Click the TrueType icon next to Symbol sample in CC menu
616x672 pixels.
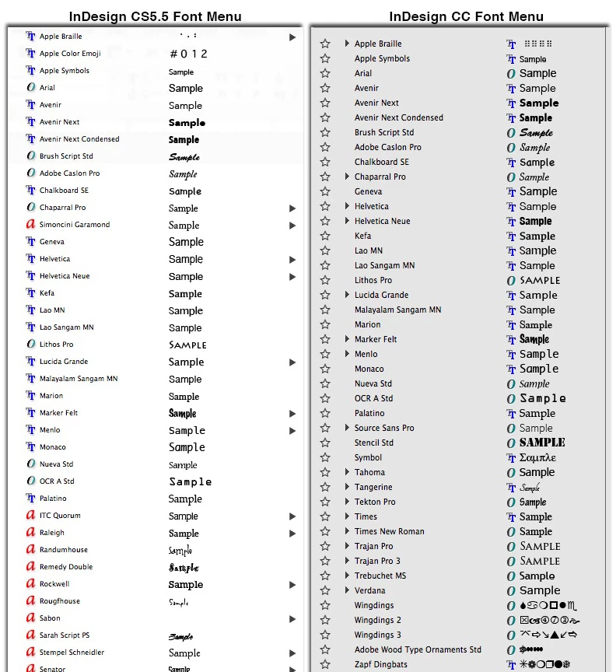pos(511,457)
